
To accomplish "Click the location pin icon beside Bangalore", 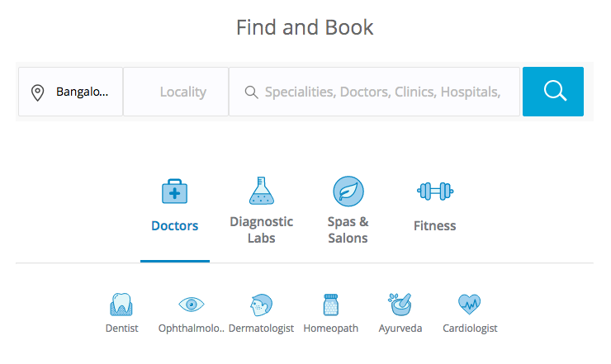I will click(37, 92).
